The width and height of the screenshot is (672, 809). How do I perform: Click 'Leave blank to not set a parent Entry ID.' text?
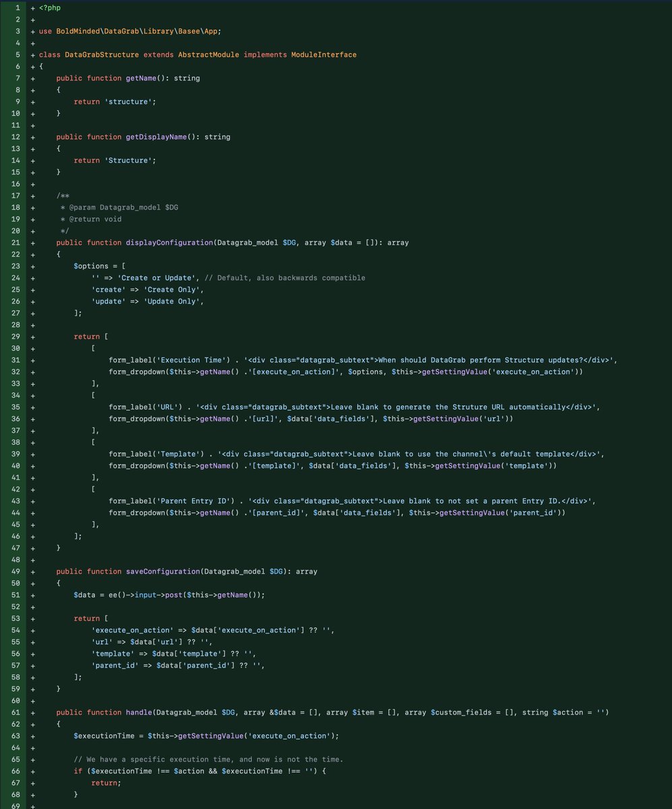coord(474,501)
